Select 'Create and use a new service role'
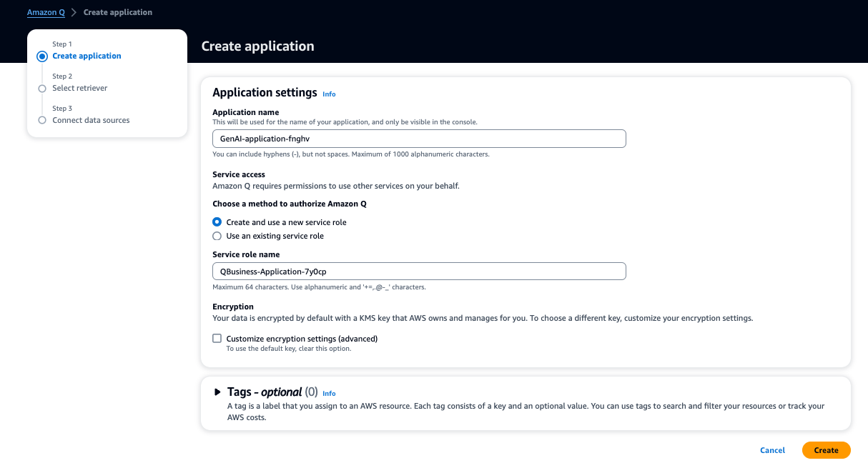868x468 pixels. coord(217,222)
